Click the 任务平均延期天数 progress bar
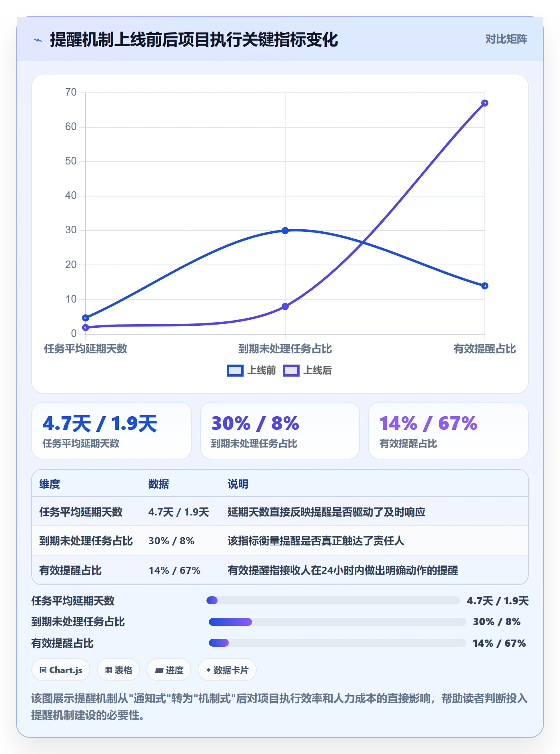The width and height of the screenshot is (560, 754). [x=333, y=600]
